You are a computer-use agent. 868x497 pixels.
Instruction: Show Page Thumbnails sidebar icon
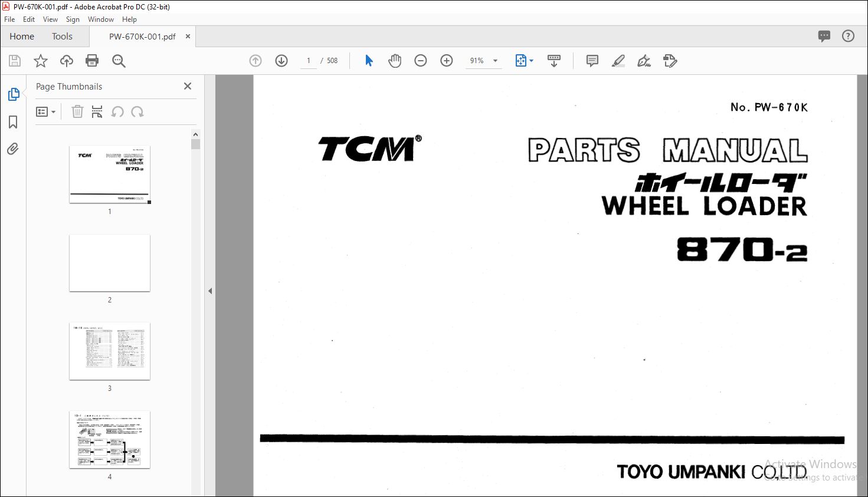tap(13, 94)
